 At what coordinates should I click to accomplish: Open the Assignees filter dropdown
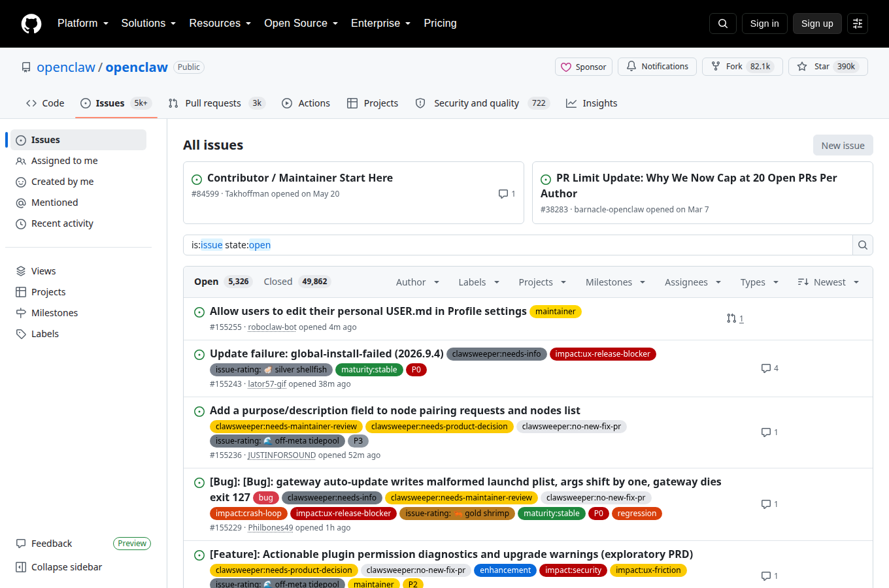(693, 282)
